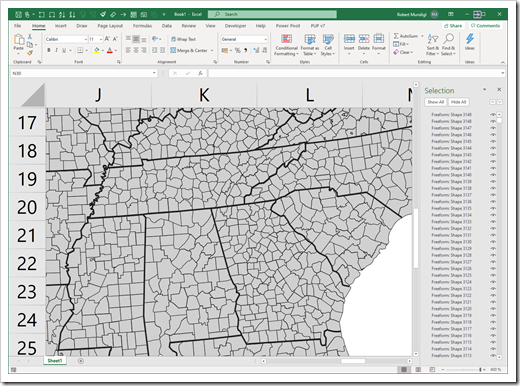Open Format as Table gallery
This screenshot has width=520, height=386.
[x=310, y=45]
